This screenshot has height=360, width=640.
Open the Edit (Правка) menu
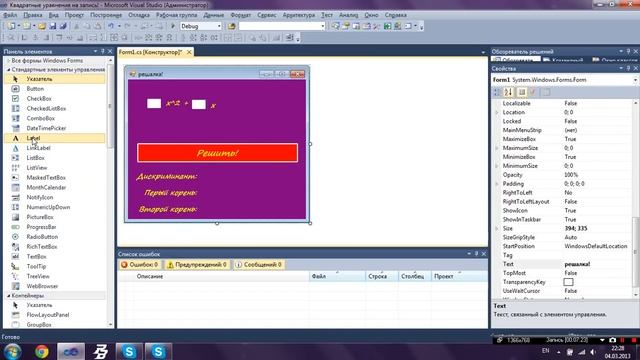[x=33, y=15]
